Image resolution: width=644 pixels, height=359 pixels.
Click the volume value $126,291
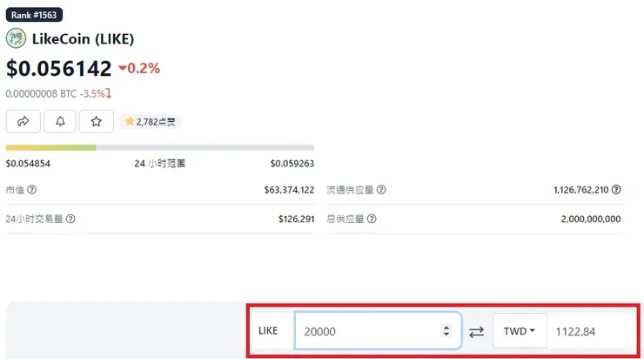tap(296, 220)
